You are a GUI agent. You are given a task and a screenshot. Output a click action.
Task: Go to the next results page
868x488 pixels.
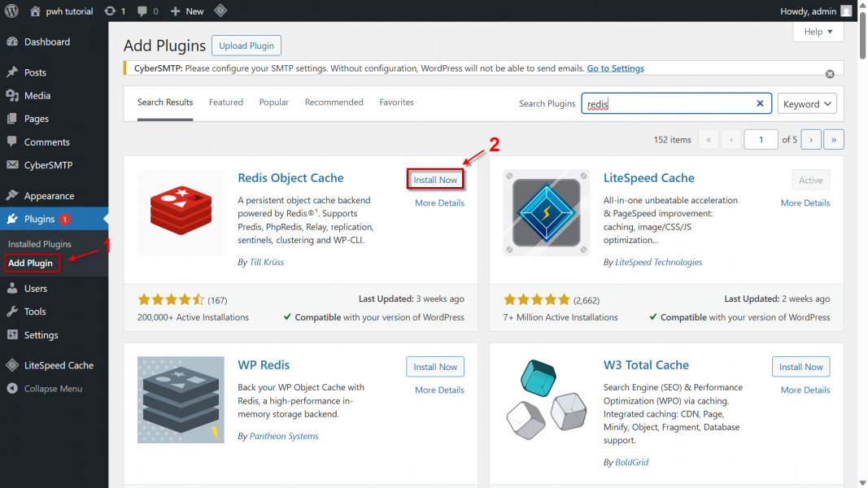coord(811,139)
